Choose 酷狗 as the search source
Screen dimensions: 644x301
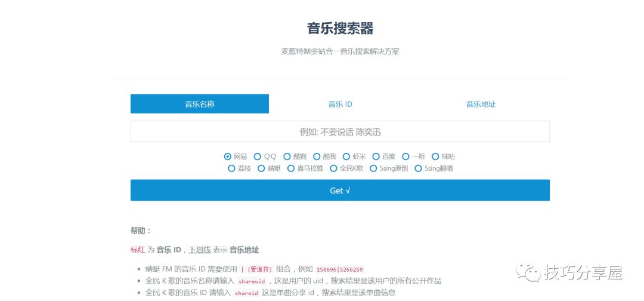[x=287, y=156]
